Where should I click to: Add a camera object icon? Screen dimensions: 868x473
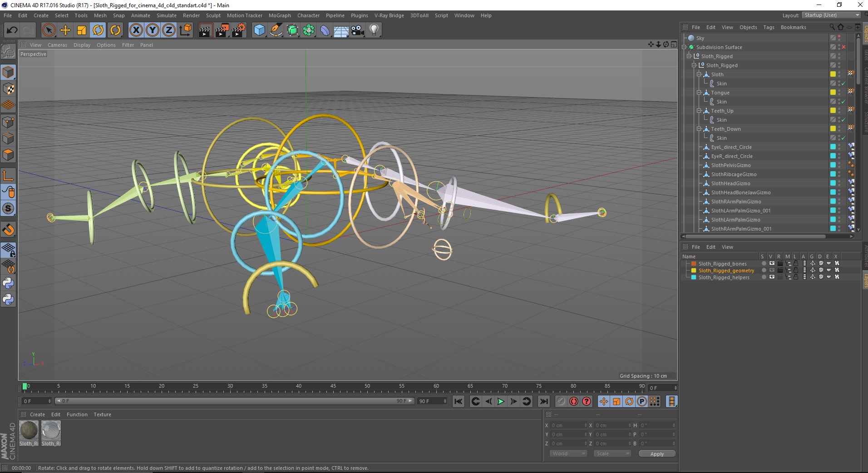point(358,30)
